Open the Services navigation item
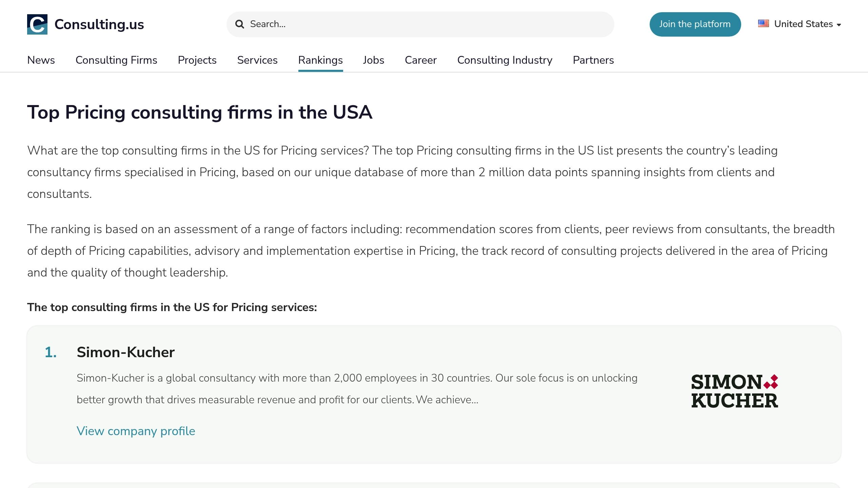868x488 pixels. [257, 60]
